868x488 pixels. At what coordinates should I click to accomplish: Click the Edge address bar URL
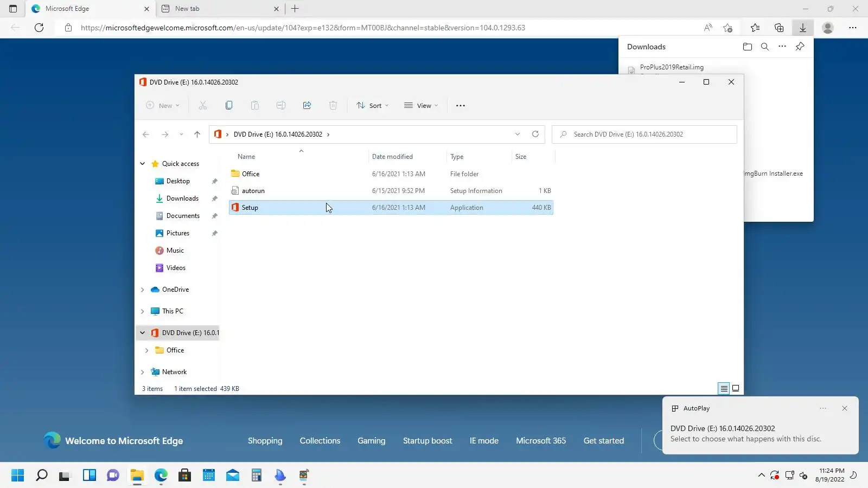coord(303,28)
